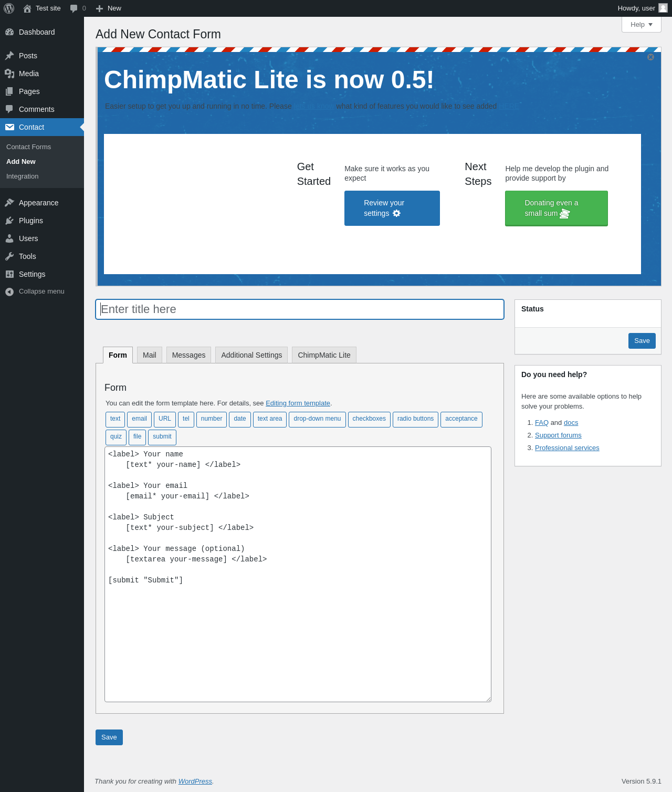Insert a text area form tag
This screenshot has height=792, width=672.
click(x=270, y=419)
